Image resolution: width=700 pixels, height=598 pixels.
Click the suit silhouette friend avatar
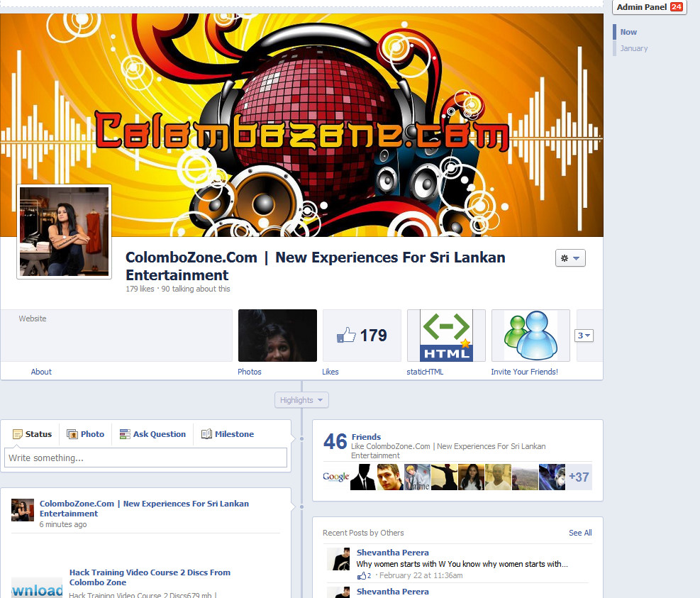pyautogui.click(x=363, y=477)
